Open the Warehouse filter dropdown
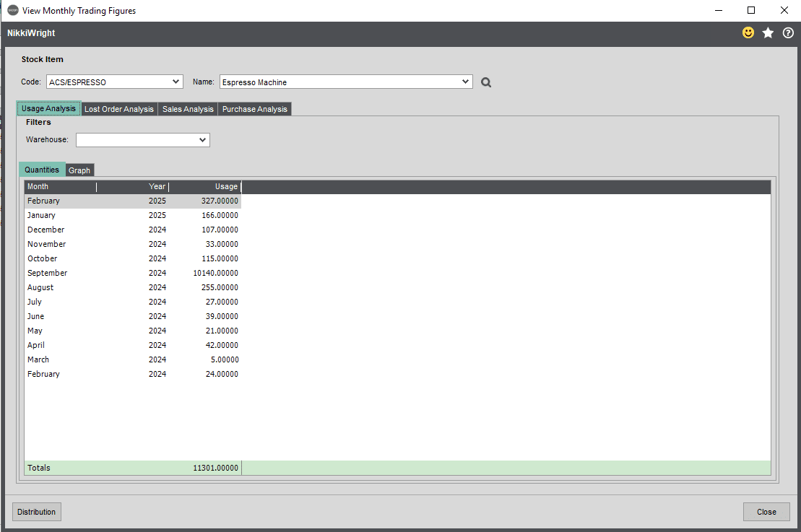Image resolution: width=801 pixels, height=532 pixels. coord(203,140)
